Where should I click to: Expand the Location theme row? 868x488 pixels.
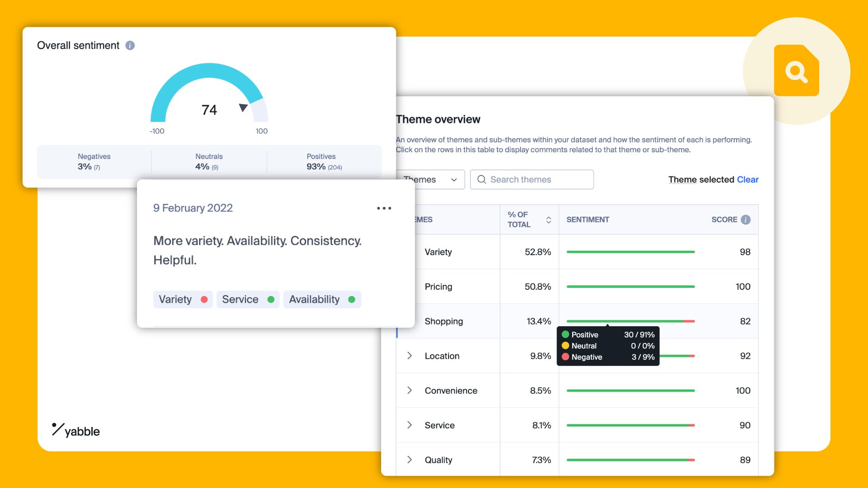pos(409,356)
